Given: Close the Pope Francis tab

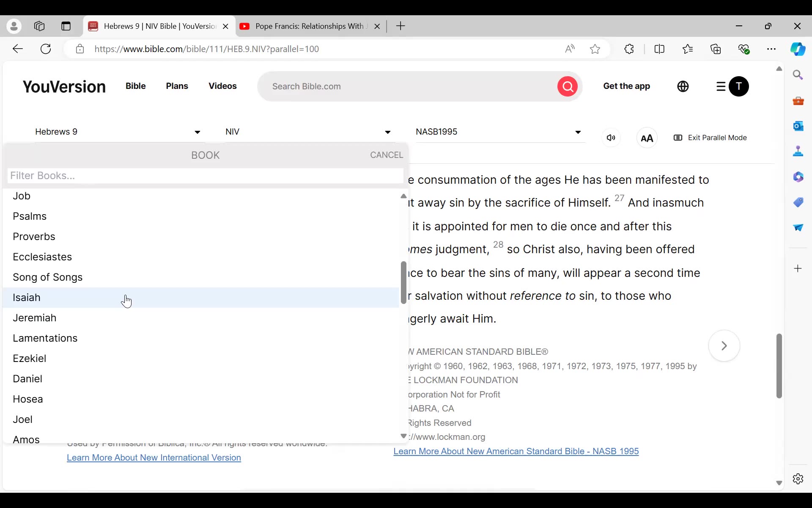Looking at the screenshot, I should 377,26.
